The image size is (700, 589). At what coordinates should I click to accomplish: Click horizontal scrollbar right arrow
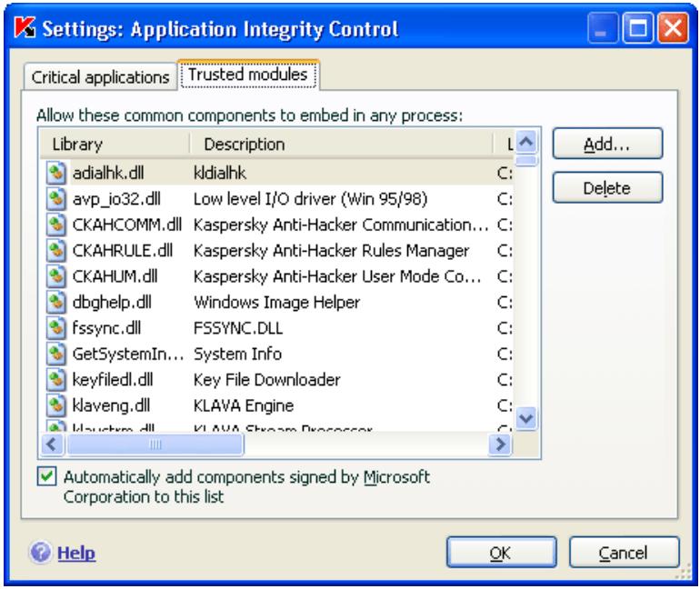tap(500, 444)
